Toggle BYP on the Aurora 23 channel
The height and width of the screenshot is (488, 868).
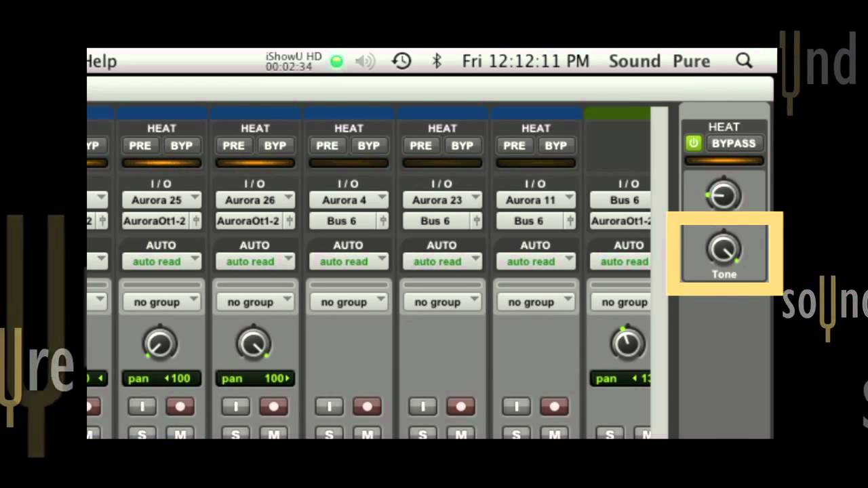click(462, 145)
